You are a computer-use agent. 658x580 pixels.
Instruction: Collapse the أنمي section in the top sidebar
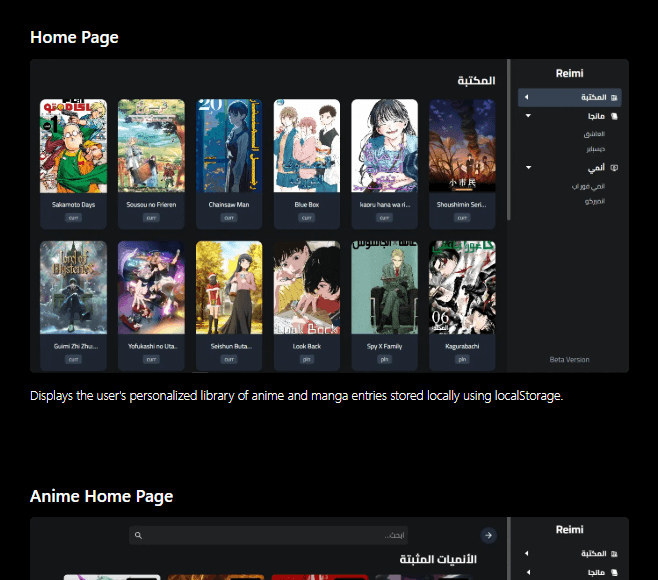tap(528, 167)
